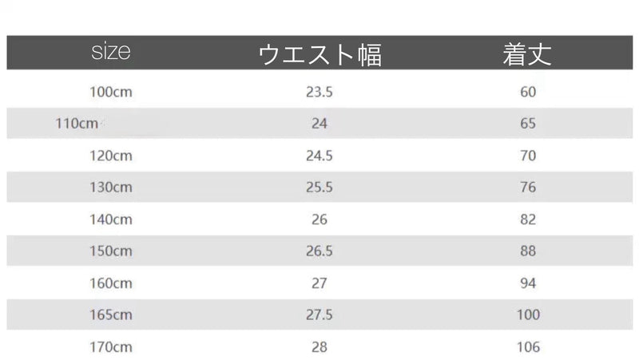Click the waist value 27.5
The height and width of the screenshot is (364, 639).
(319, 315)
